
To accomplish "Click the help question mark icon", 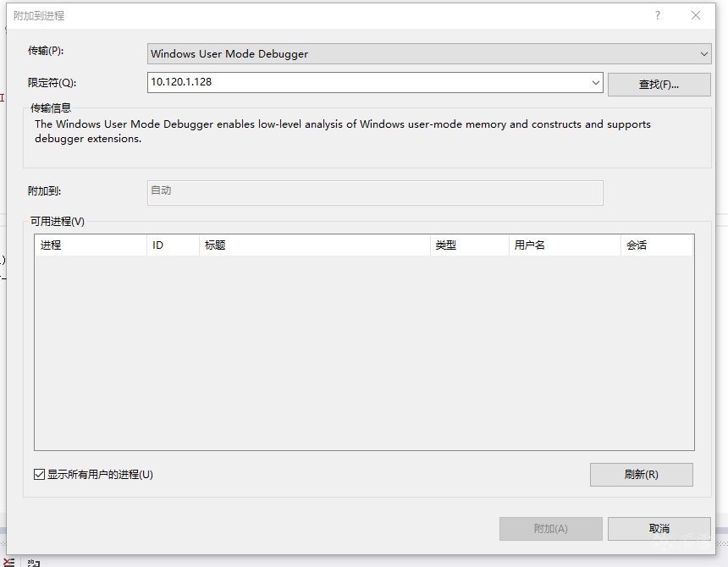I will [658, 16].
